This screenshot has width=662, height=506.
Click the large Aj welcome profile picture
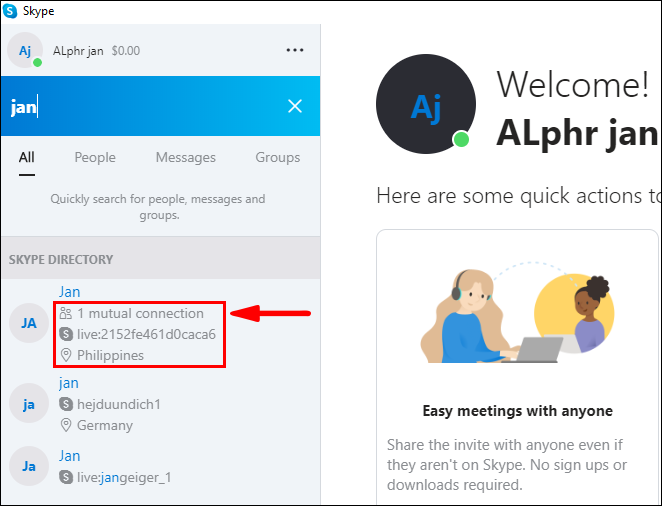[426, 104]
